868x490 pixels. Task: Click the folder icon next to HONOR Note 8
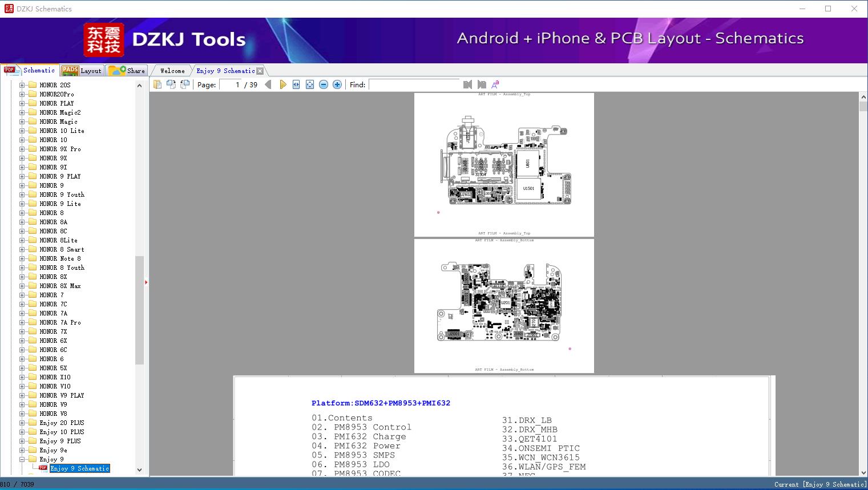pyautogui.click(x=33, y=258)
